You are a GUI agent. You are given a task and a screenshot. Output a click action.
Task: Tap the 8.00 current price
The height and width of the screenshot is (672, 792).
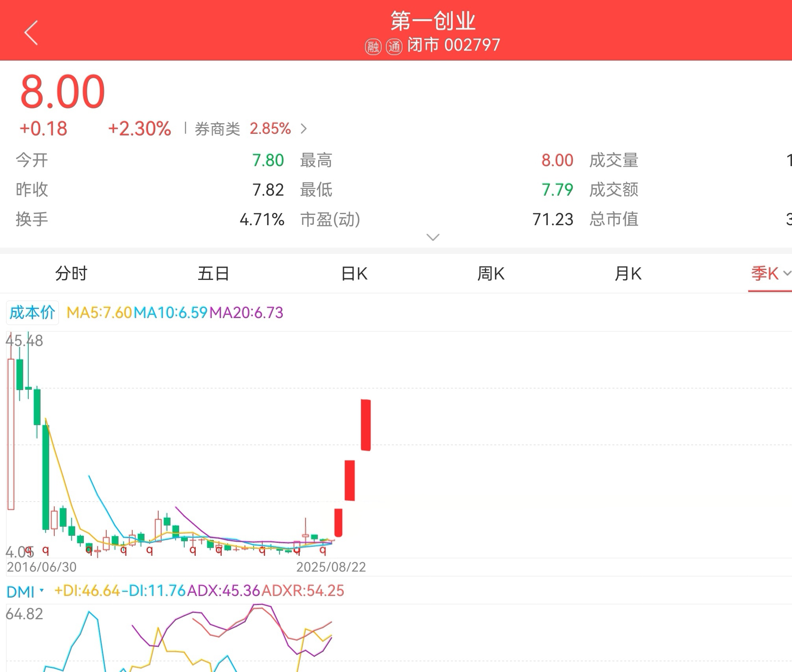click(63, 92)
